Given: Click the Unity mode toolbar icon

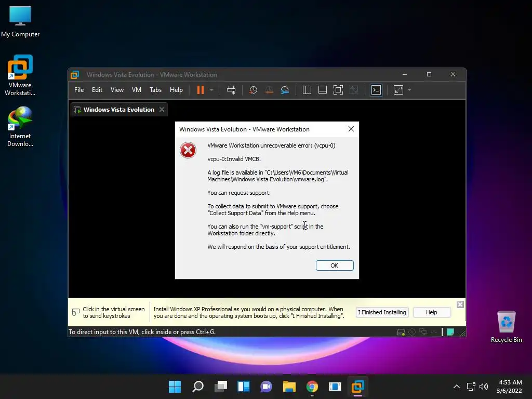Looking at the screenshot, I should [353, 90].
